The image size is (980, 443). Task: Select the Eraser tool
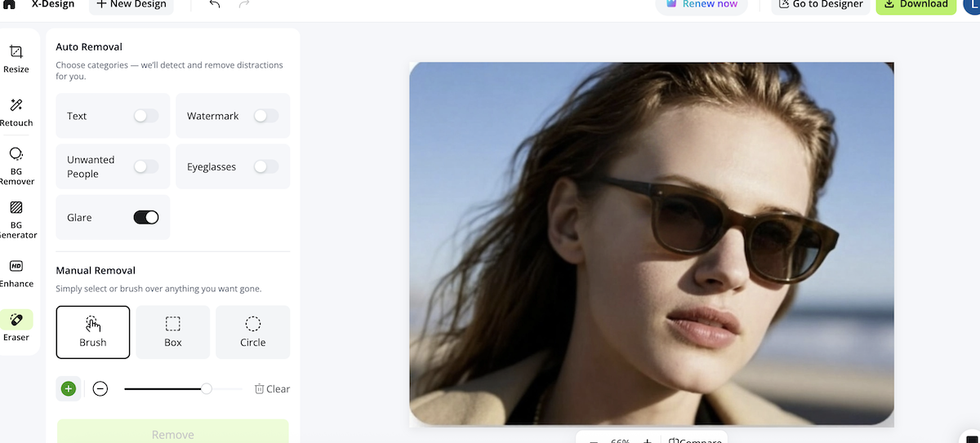point(16,326)
